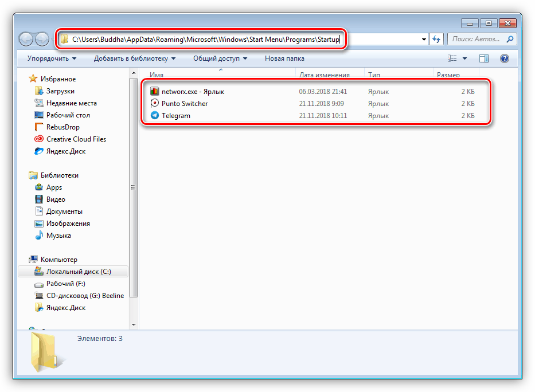Click date 21.11.2018 9:09
Viewport: 535px width, 392px height.
pyautogui.click(x=322, y=103)
